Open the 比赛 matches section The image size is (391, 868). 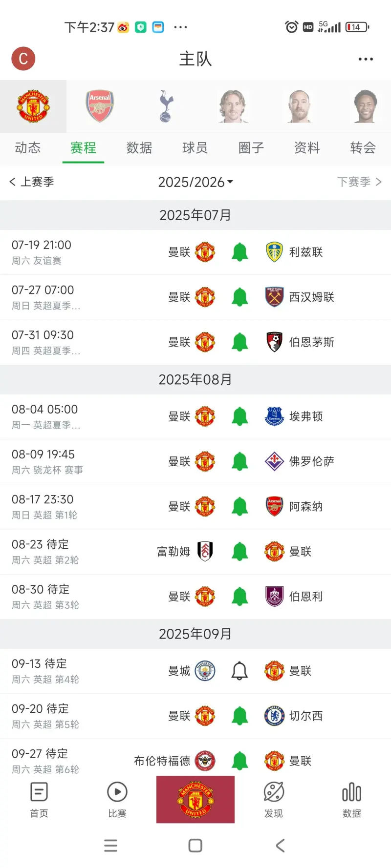(x=117, y=800)
